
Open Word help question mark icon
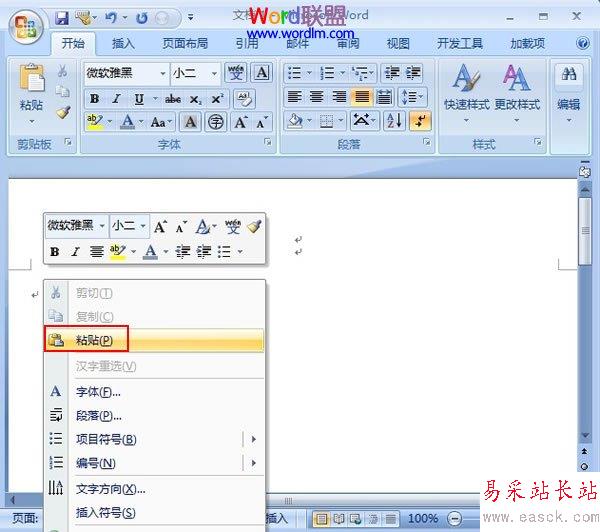click(x=583, y=43)
